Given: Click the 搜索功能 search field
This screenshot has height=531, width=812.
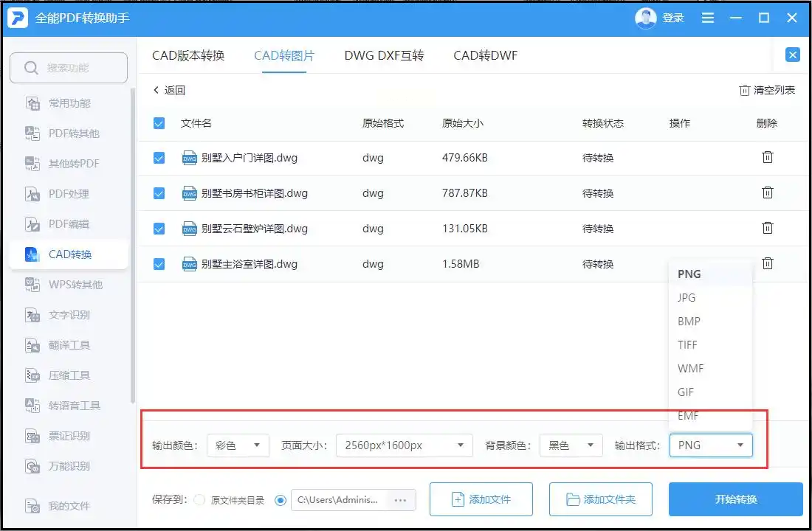Looking at the screenshot, I should pyautogui.click(x=69, y=68).
